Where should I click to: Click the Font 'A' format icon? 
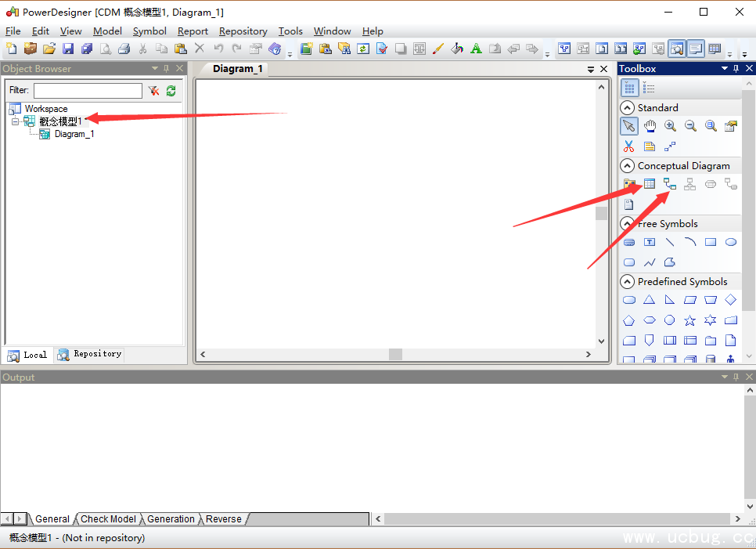476,49
